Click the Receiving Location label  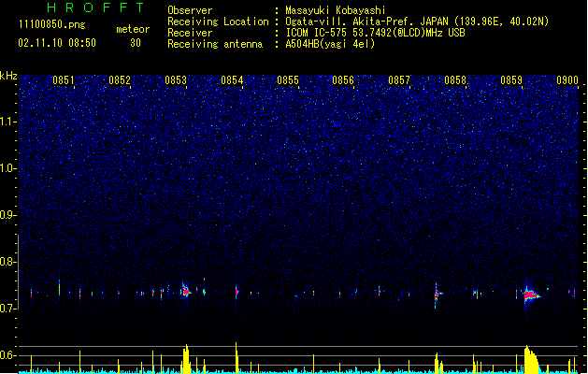click(x=218, y=22)
